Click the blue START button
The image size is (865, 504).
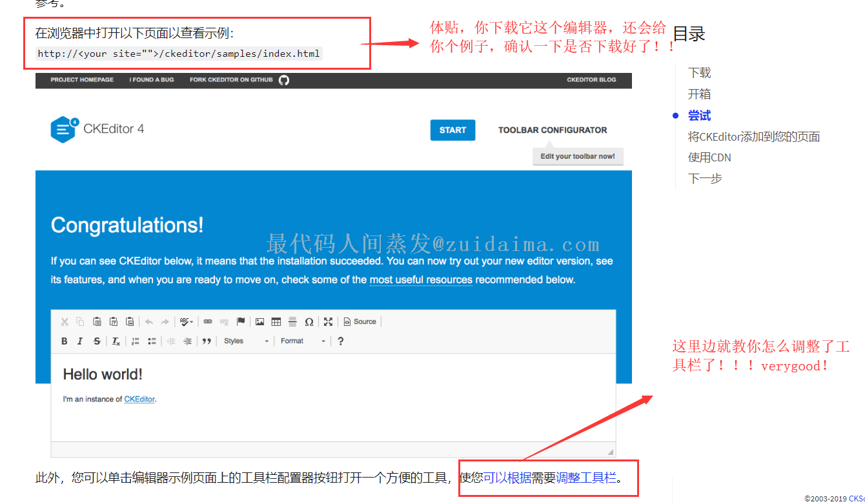click(453, 130)
